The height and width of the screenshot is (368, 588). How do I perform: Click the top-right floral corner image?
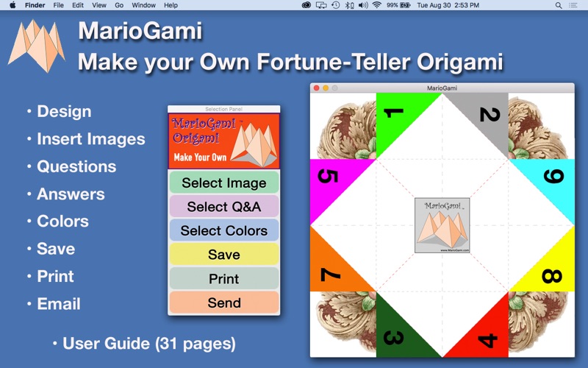(538, 127)
